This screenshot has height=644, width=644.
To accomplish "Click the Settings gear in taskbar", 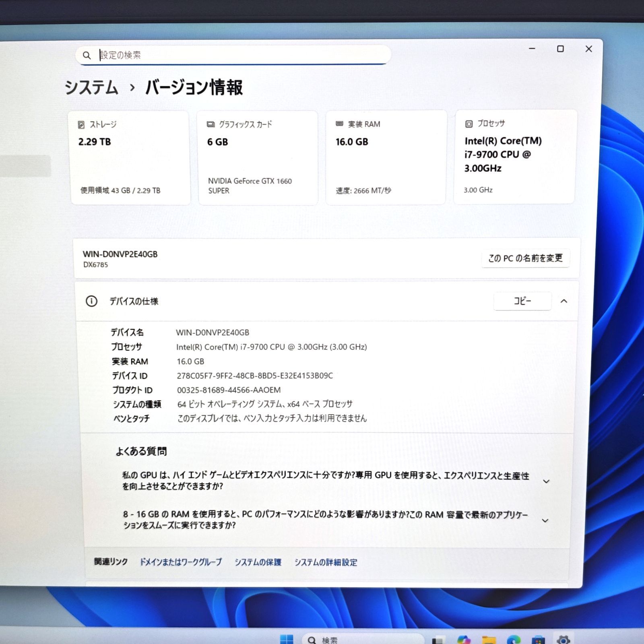I will tap(563, 639).
